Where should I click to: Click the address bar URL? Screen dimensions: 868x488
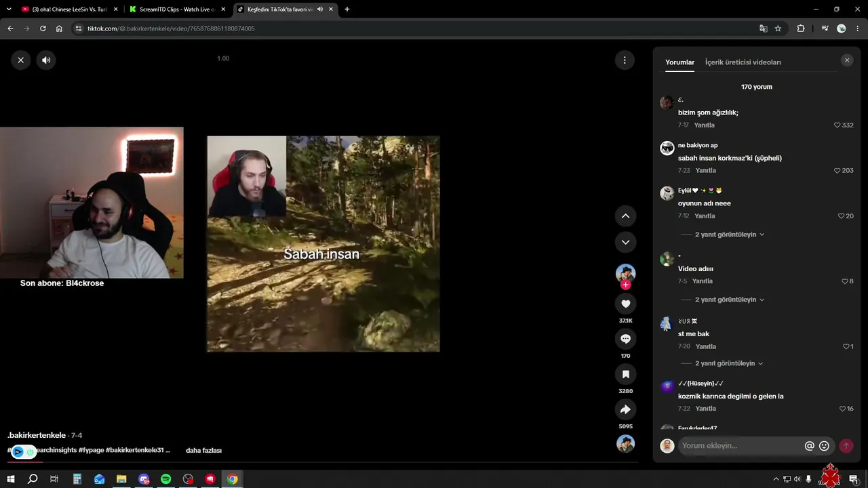click(171, 28)
